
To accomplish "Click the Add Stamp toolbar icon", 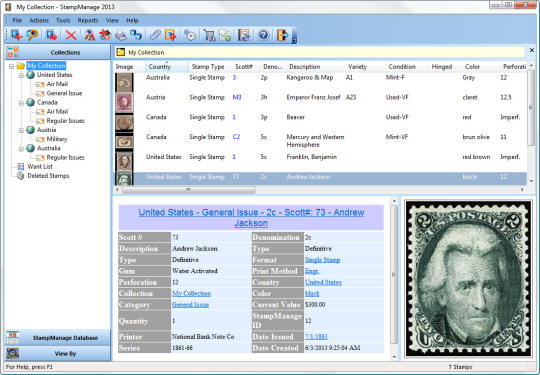I will click(x=16, y=35).
